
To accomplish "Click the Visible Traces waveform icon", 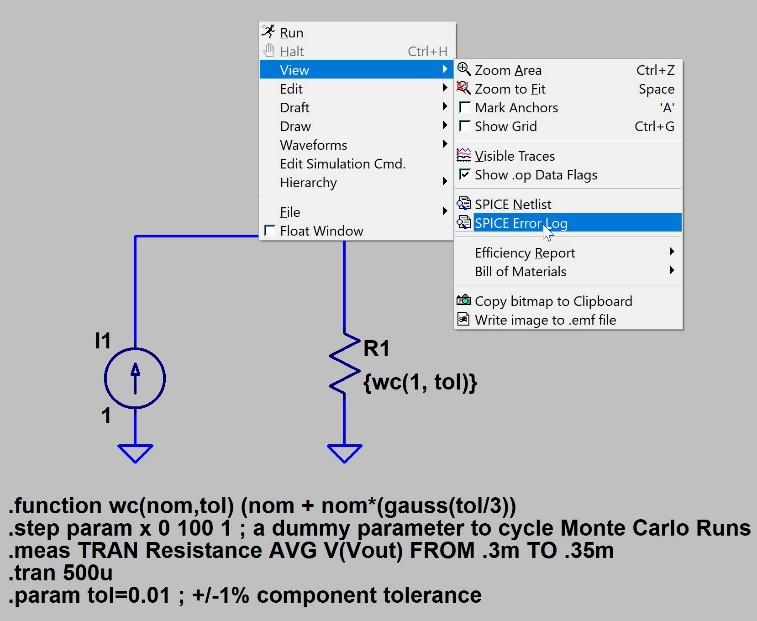I will click(x=464, y=156).
